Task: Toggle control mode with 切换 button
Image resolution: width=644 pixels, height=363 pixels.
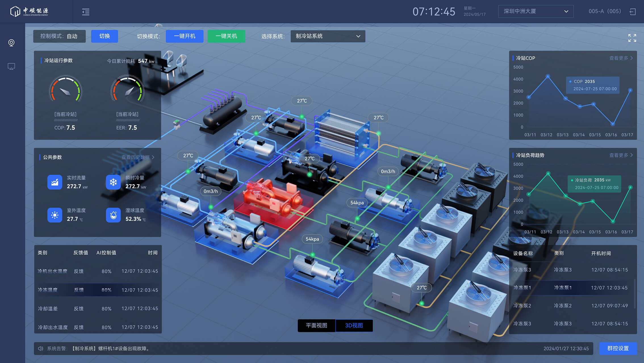Action: coord(104,36)
